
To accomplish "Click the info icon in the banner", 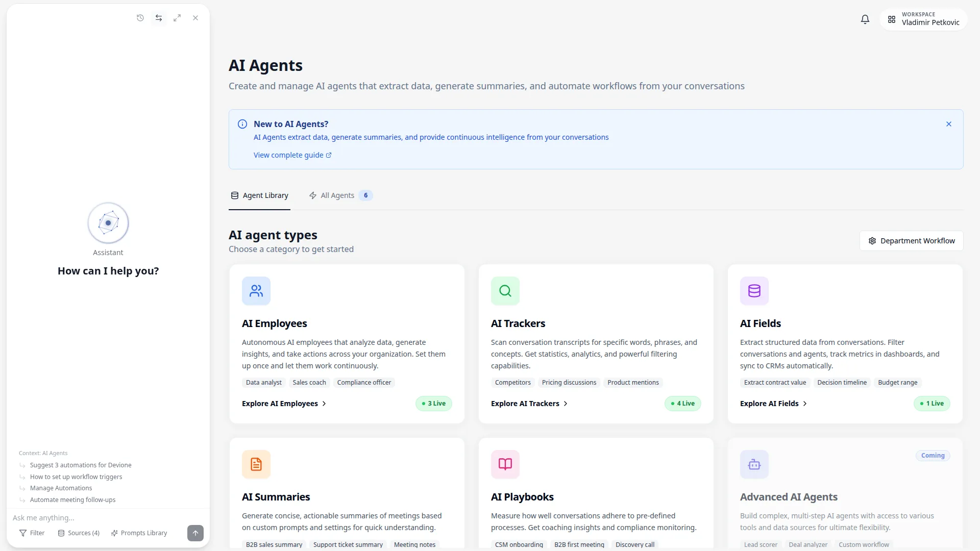I will tap(242, 124).
